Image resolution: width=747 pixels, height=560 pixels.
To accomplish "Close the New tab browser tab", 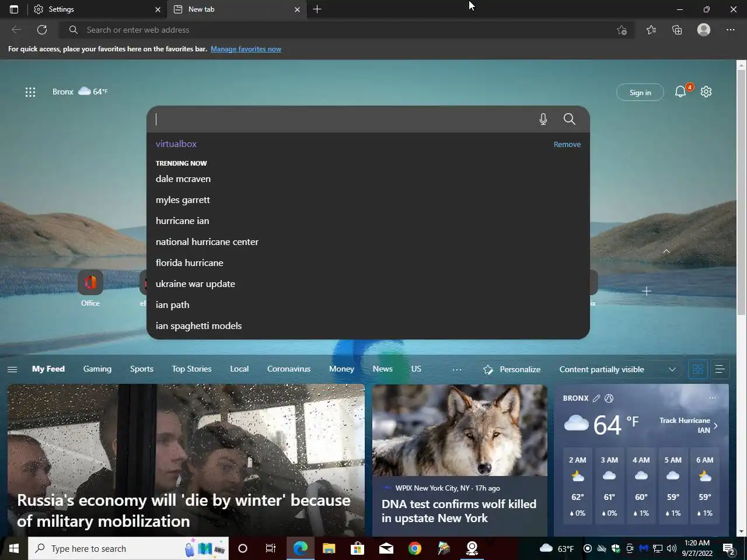I will [x=297, y=9].
